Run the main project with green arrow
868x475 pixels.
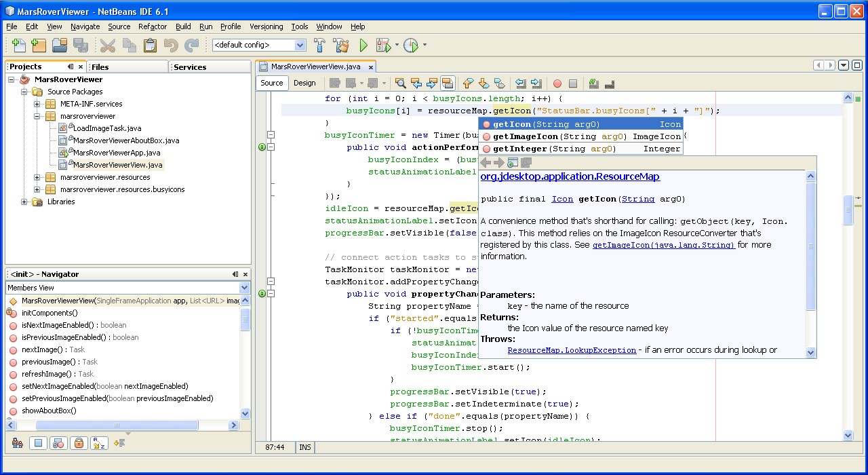click(363, 45)
